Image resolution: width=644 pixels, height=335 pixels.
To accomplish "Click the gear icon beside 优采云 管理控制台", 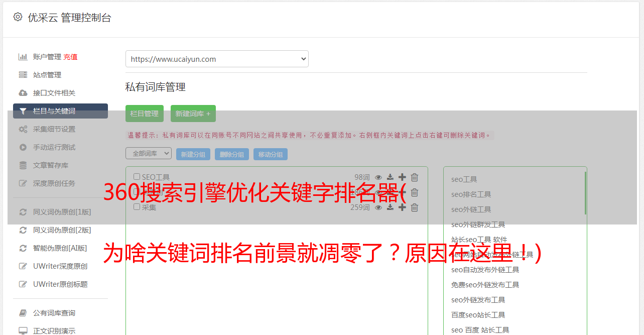I will tap(18, 17).
